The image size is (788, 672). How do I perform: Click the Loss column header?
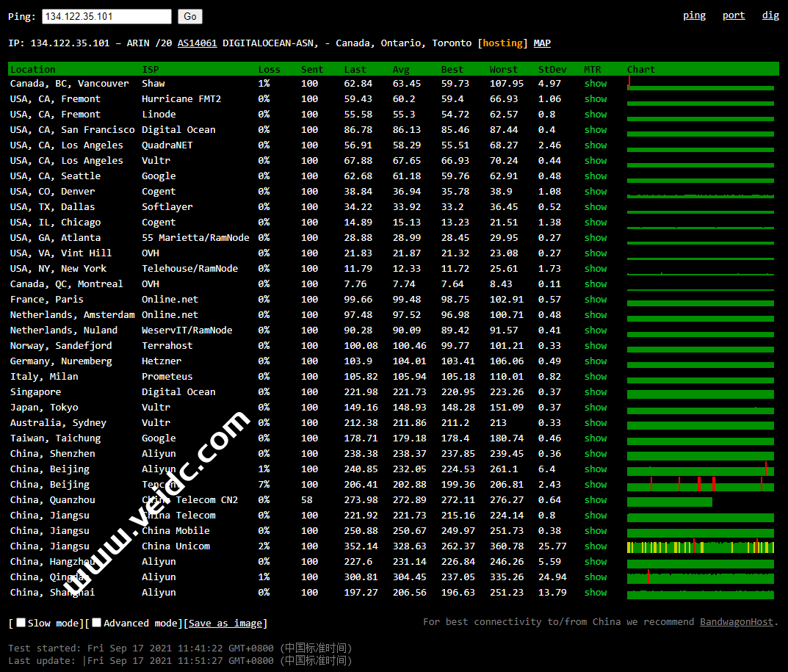(269, 70)
